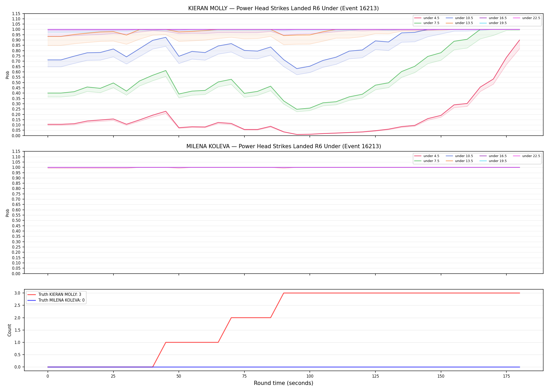
Task: Select 'under 4.5' in KIERAN MOLLY legend
Action: (x=427, y=18)
